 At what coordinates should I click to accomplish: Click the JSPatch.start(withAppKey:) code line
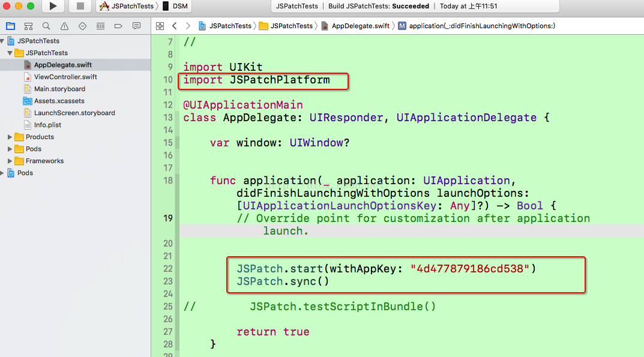click(386, 269)
